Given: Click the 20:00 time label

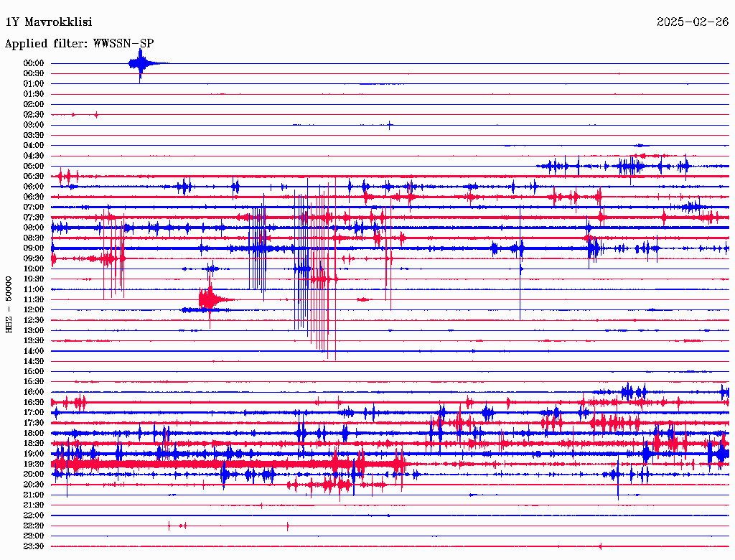Looking at the screenshot, I should click(34, 474).
